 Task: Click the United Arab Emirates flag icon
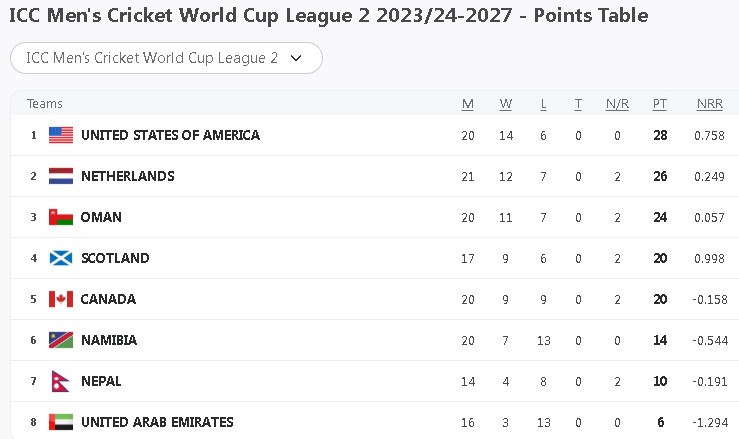click(x=61, y=422)
